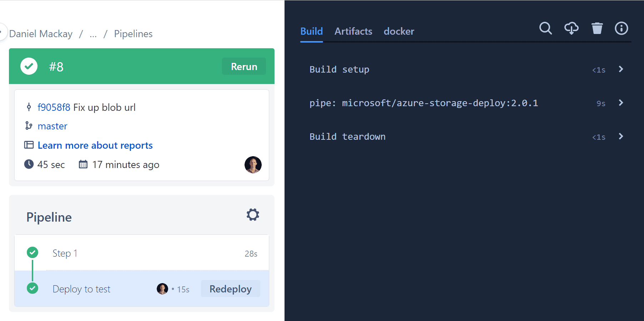The height and width of the screenshot is (321, 644).
Task: Go to the Pipelines breadcrumb
Action: [133, 34]
